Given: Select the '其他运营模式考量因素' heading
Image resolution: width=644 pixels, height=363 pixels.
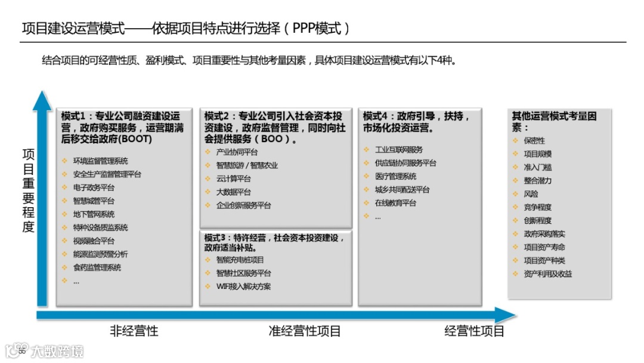Looking at the screenshot, I should pyautogui.click(x=553, y=122).
